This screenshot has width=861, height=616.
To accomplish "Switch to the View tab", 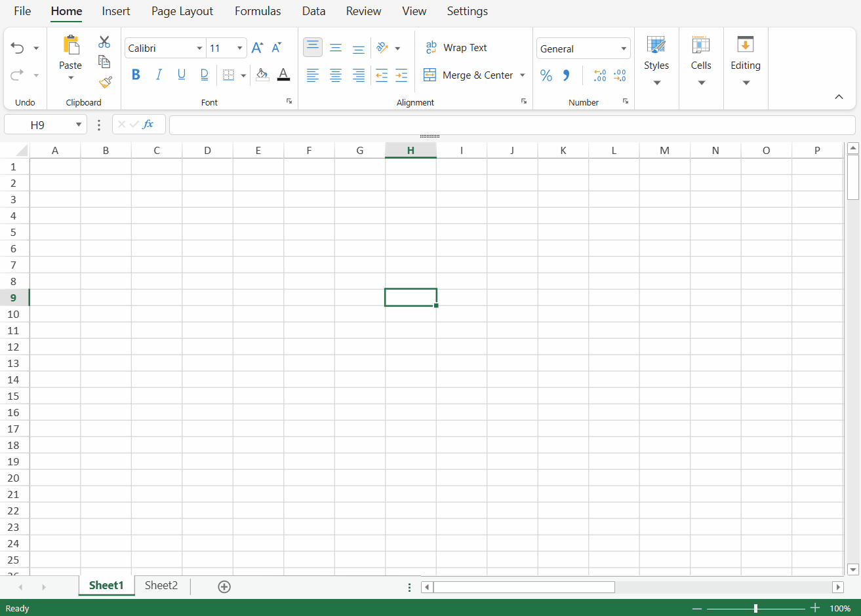I will click(414, 11).
